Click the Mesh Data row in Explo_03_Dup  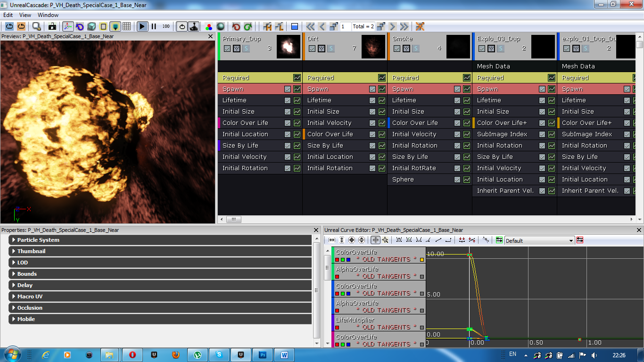(514, 66)
